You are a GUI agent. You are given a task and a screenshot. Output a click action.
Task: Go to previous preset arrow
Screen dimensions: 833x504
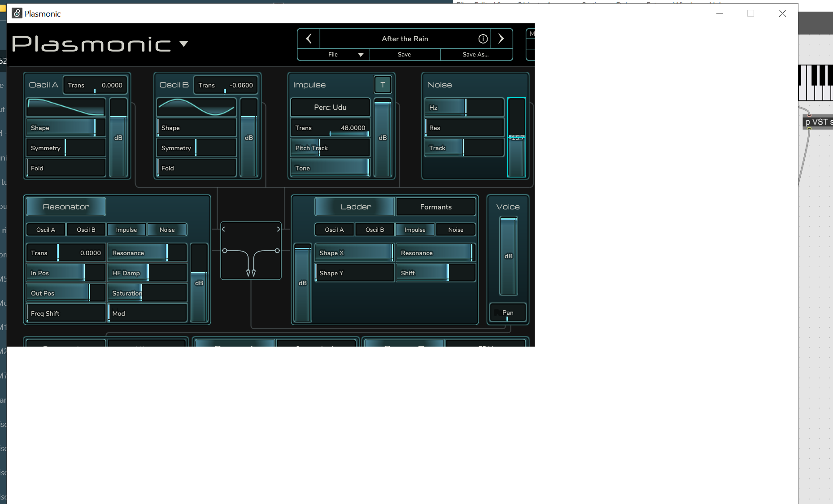309,39
